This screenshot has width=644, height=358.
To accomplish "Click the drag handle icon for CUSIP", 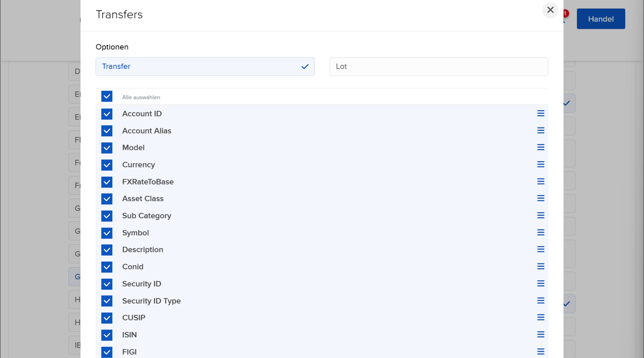I will [x=540, y=318].
